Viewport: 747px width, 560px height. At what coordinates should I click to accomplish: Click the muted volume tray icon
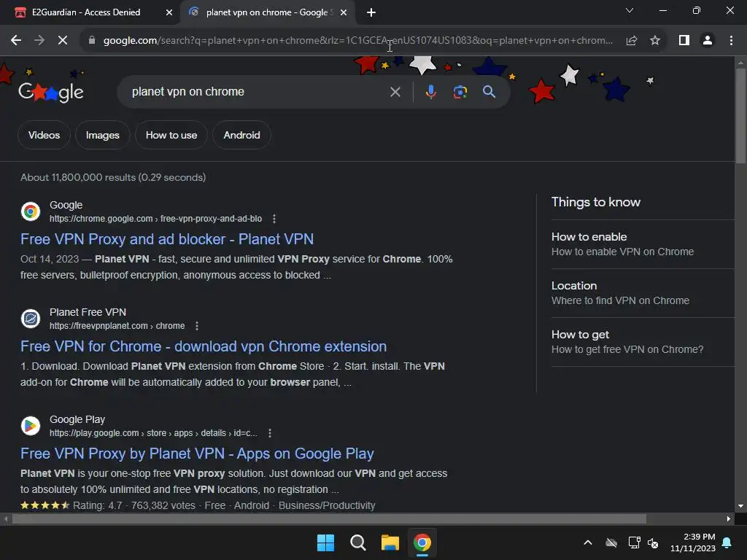point(653,542)
